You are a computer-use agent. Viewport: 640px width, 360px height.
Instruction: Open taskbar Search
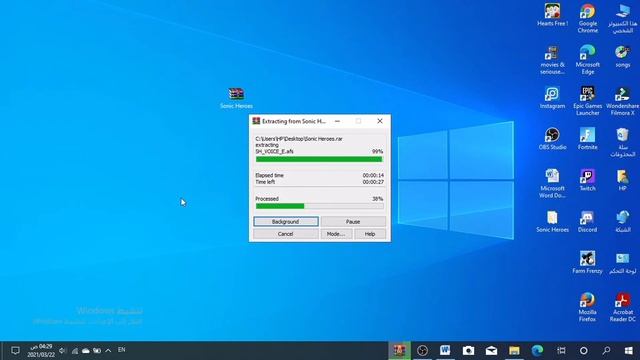point(607,351)
